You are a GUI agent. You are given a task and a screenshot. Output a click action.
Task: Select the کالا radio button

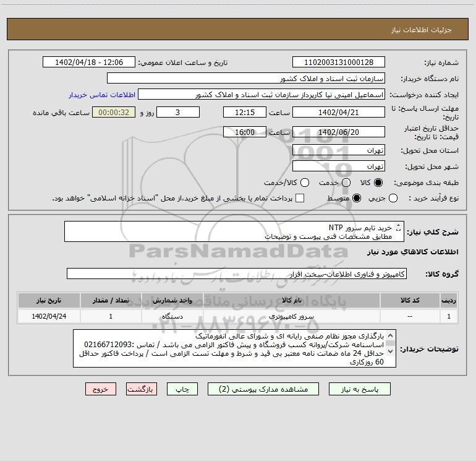(378, 183)
